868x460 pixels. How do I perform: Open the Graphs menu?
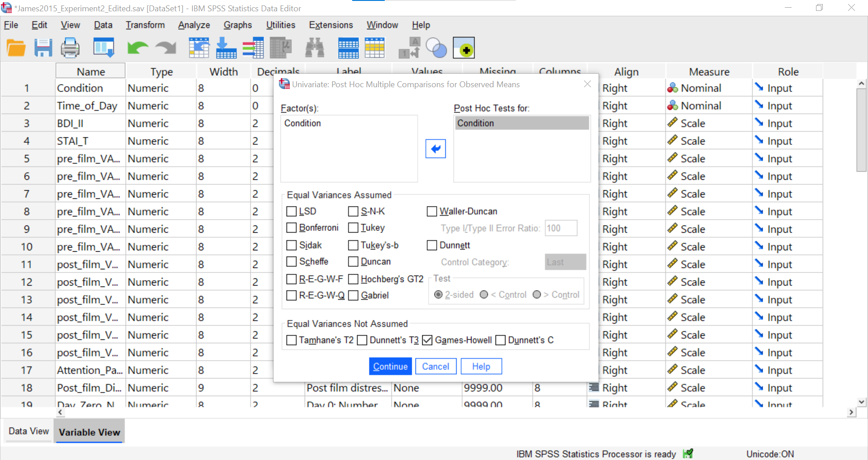238,25
